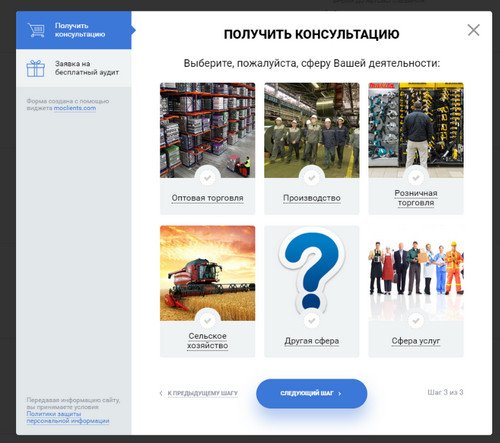Choose the Производство label
500x443 pixels.
click(x=312, y=198)
